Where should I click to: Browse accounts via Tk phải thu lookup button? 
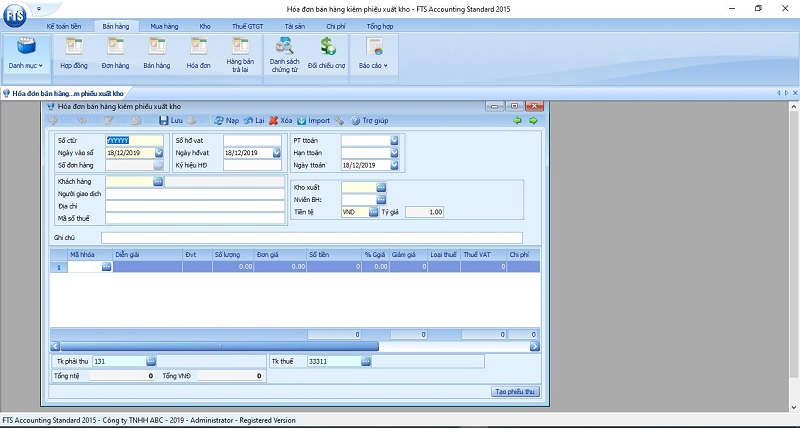(x=151, y=362)
